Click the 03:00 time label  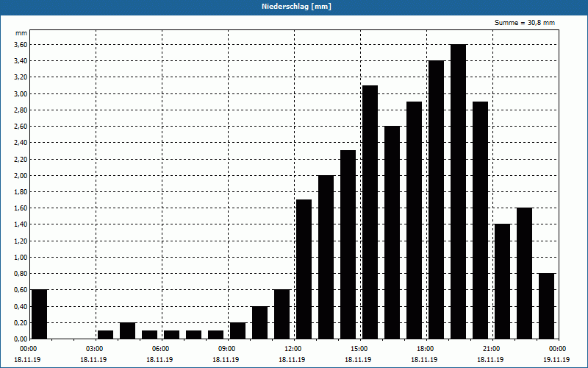pos(96,349)
